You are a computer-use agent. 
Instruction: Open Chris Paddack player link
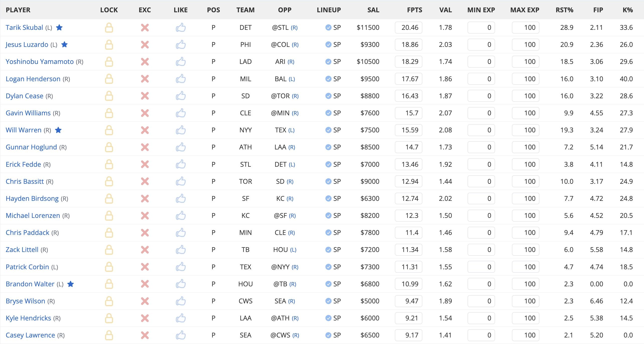[x=28, y=233]
